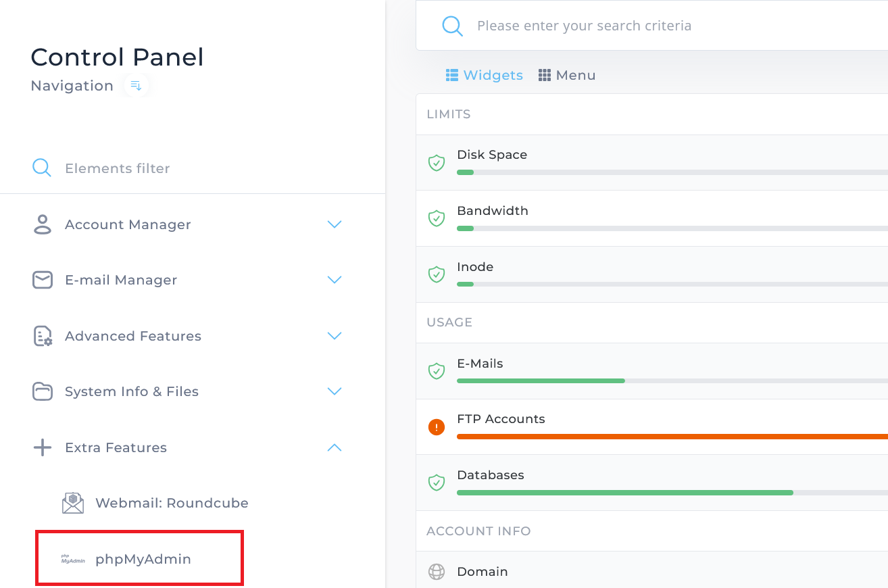
Task: Click the phpMyAdmin logo icon
Action: pos(73,559)
